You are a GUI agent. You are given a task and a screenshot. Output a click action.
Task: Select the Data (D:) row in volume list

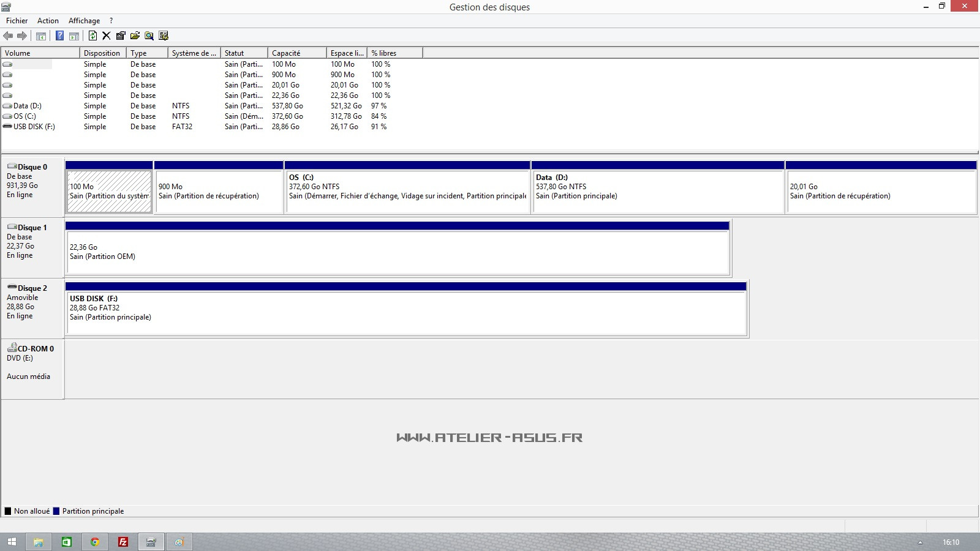[x=28, y=106]
